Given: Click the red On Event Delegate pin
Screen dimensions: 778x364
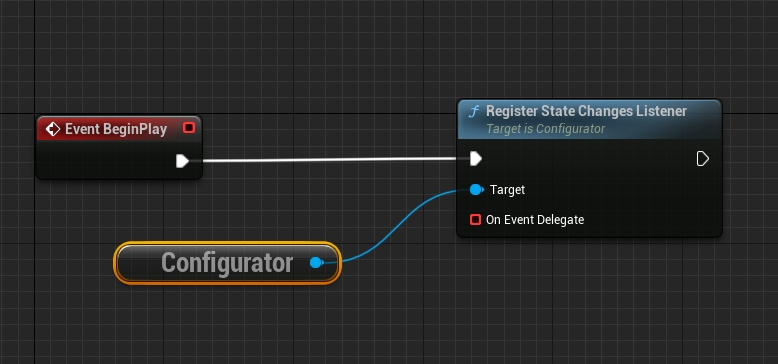Looking at the screenshot, I should pos(475,219).
